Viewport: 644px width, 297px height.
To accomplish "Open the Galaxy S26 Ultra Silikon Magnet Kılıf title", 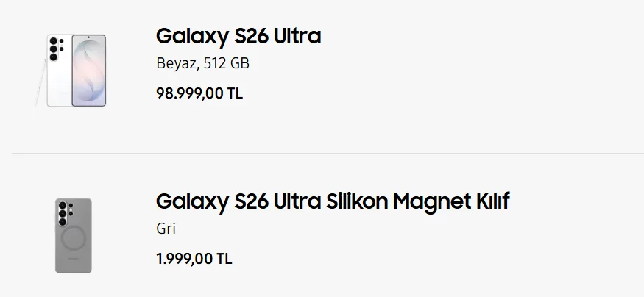I will coord(333,201).
